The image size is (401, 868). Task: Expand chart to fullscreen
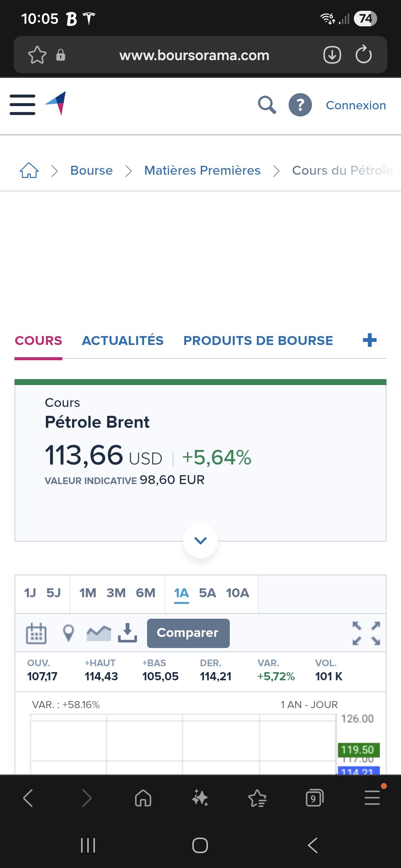click(x=366, y=633)
